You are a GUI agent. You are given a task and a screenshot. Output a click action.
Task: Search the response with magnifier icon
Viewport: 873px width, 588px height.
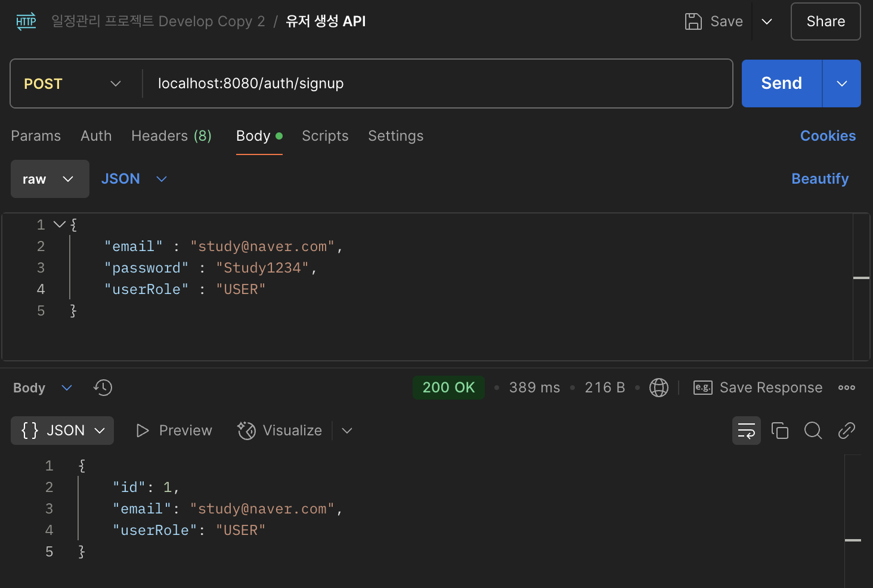(x=813, y=431)
